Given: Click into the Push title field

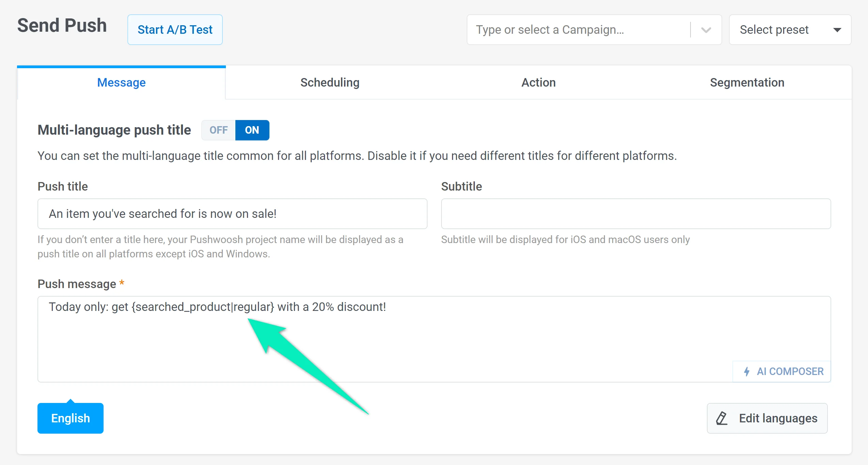Looking at the screenshot, I should 232,214.
